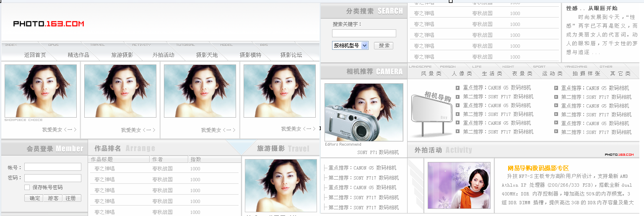The height and width of the screenshot is (216, 644).
Task: Open the 摄影模特 navigation item
Action: 250,55
